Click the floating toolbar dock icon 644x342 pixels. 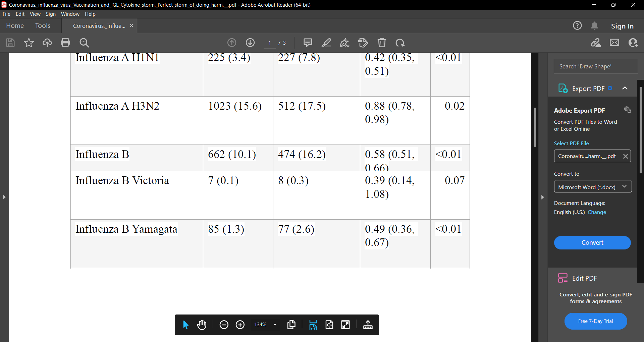tap(368, 325)
